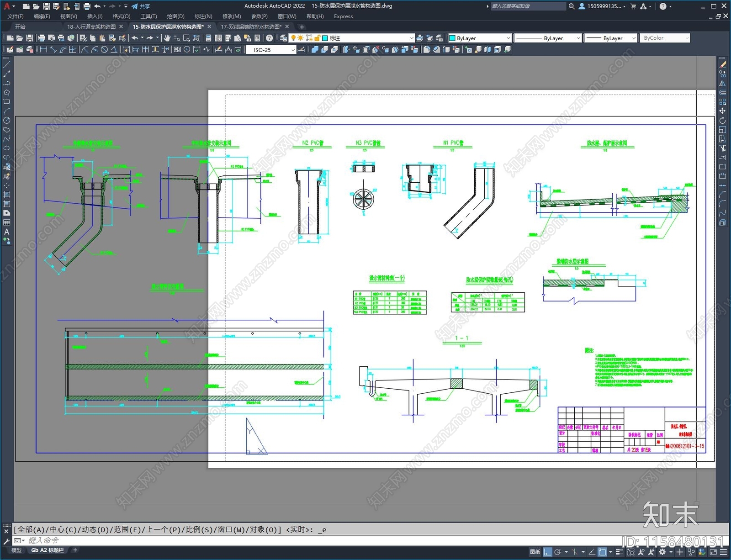Toggle the Clean Screen button
Viewport: 731px width, 560px height.
pyautogui.click(x=713, y=552)
